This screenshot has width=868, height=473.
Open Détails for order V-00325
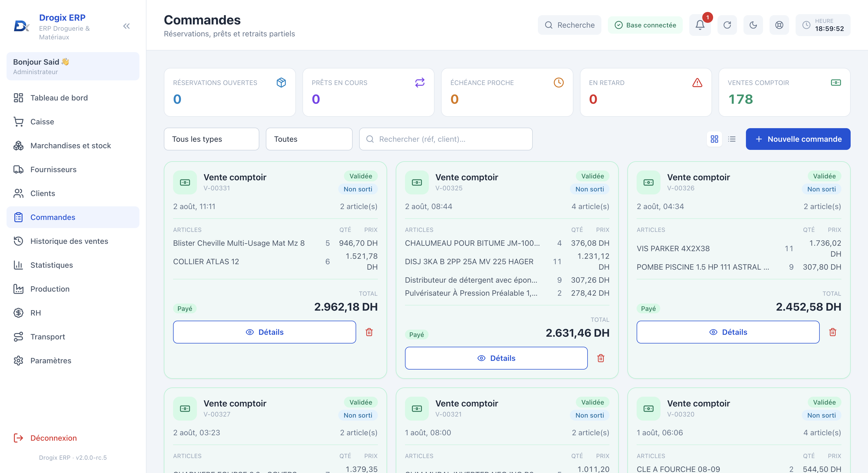point(496,358)
